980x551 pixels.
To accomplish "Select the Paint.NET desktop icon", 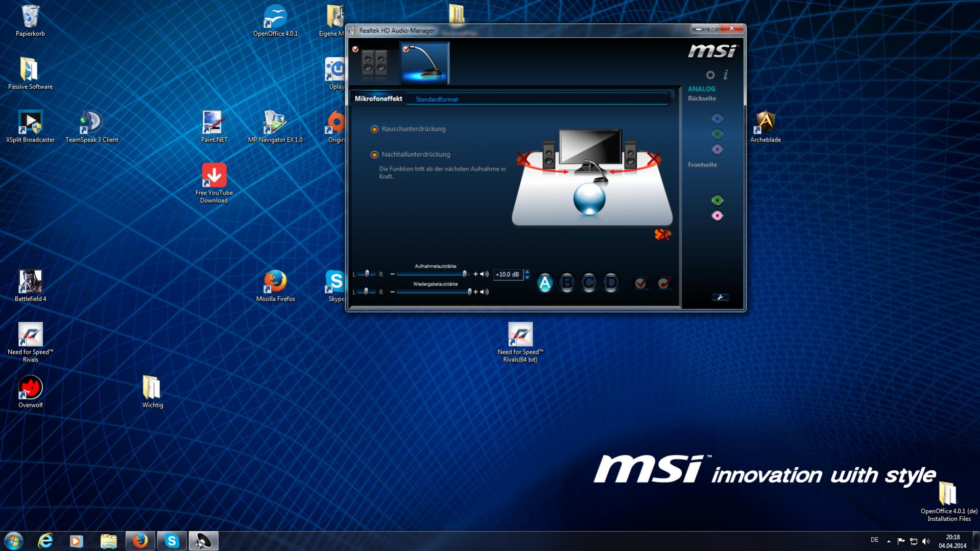I will pos(214,127).
